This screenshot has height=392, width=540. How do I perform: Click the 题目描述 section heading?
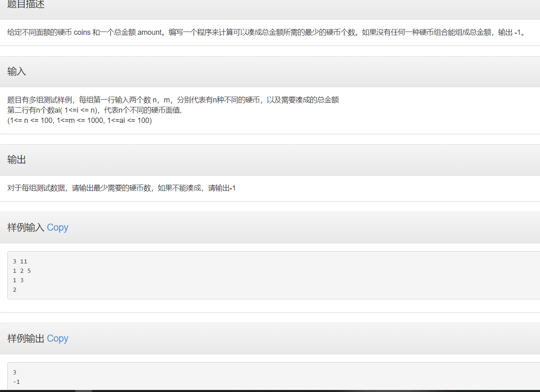[26, 4]
